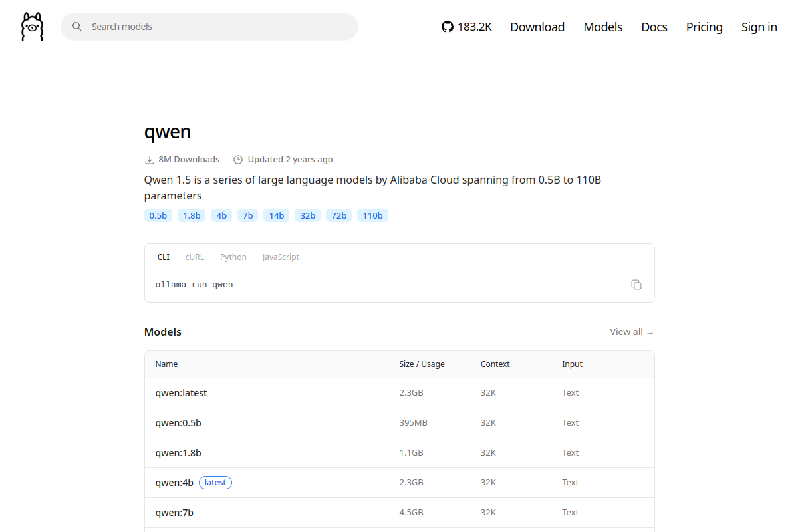This screenshot has height=532, width=798.
Task: Select the 0.5b size tag
Action: (158, 215)
